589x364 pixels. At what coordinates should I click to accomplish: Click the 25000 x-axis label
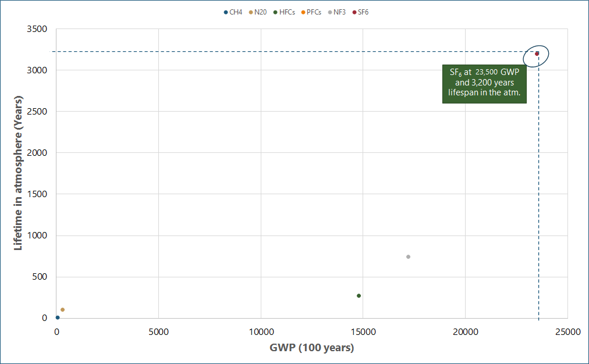(x=567, y=332)
